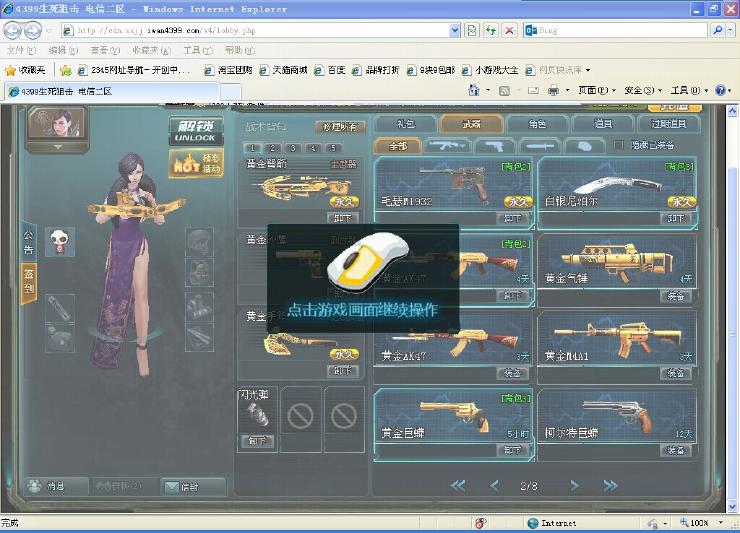Click the Refresh page icon
Image resolution: width=740 pixels, height=533 pixels.
click(x=491, y=30)
